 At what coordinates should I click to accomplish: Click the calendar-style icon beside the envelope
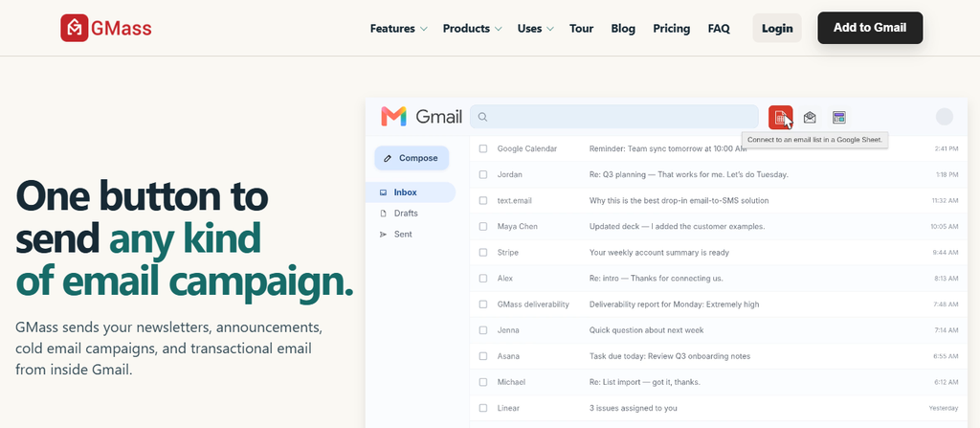[x=838, y=117]
